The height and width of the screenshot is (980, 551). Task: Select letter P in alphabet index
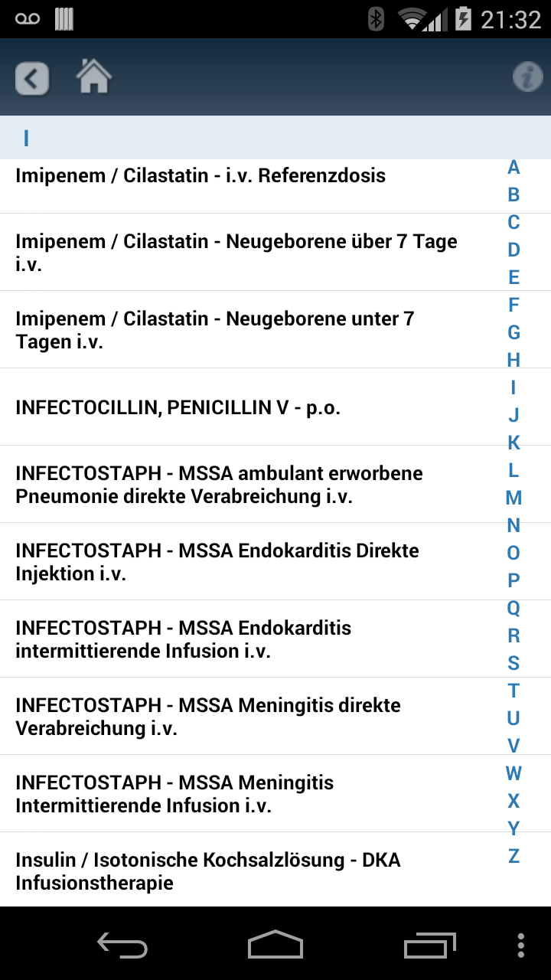(514, 580)
